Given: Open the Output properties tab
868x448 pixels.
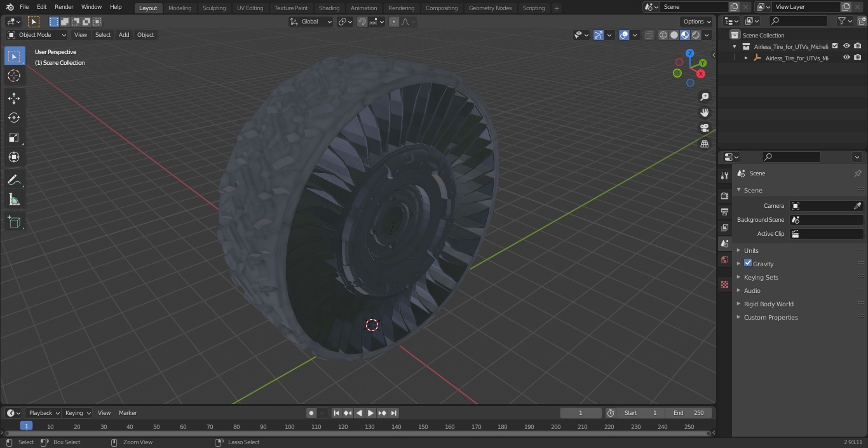Looking at the screenshot, I should pyautogui.click(x=724, y=212).
